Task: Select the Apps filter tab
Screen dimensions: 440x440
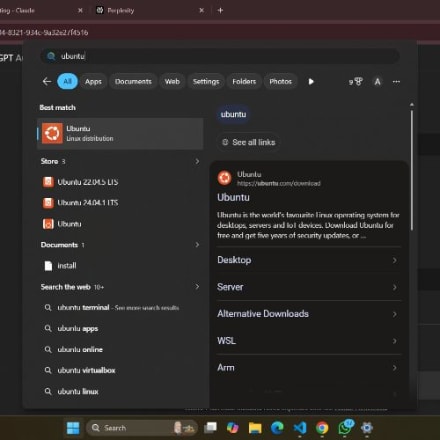Action: click(93, 81)
